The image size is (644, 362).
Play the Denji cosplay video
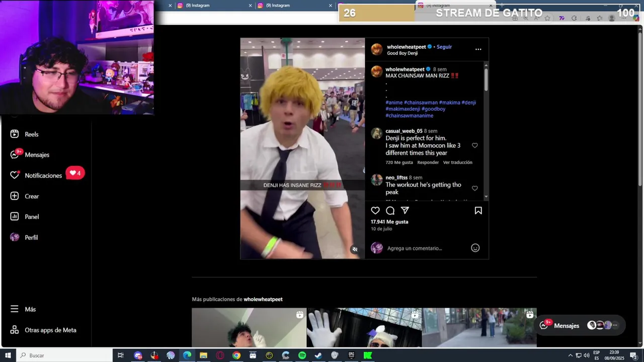tap(302, 148)
